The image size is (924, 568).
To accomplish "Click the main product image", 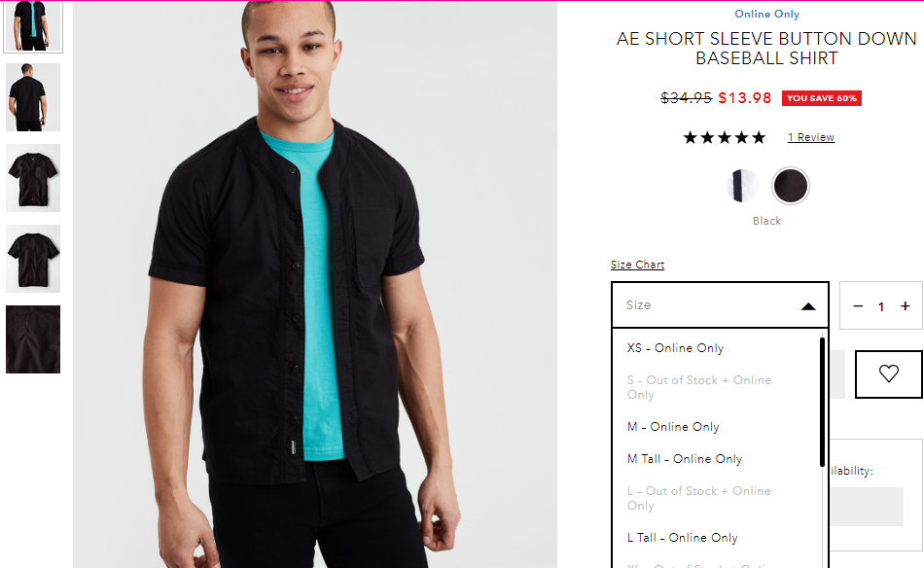I will 315,284.
